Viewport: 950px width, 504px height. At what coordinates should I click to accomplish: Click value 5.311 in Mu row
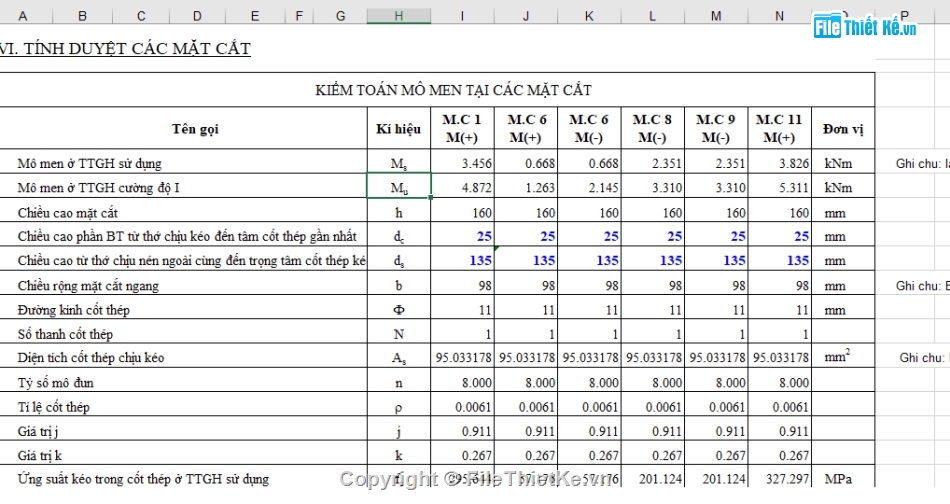[x=780, y=187]
